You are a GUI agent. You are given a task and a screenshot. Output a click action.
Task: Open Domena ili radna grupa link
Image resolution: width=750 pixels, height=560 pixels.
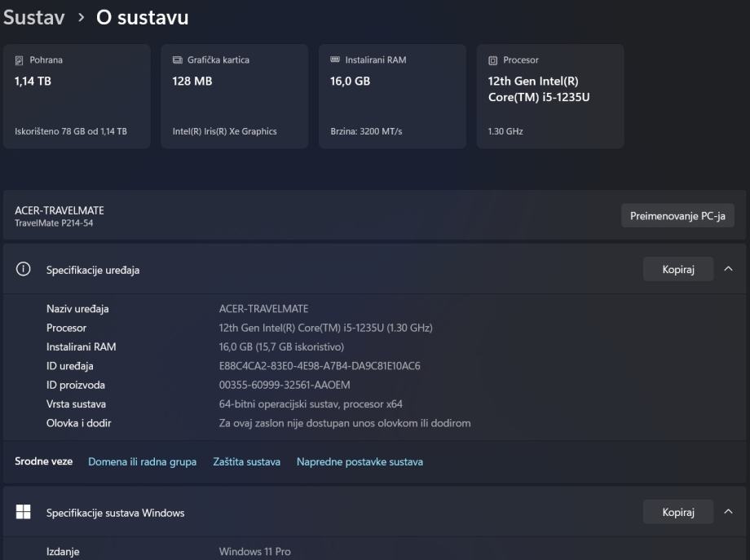point(142,462)
